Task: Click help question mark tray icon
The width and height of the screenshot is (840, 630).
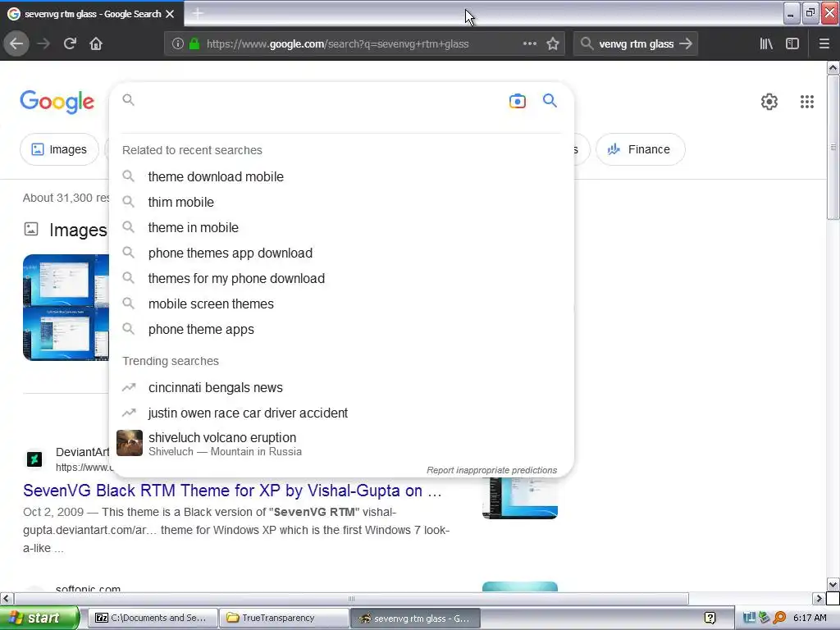Action: pyautogui.click(x=710, y=619)
